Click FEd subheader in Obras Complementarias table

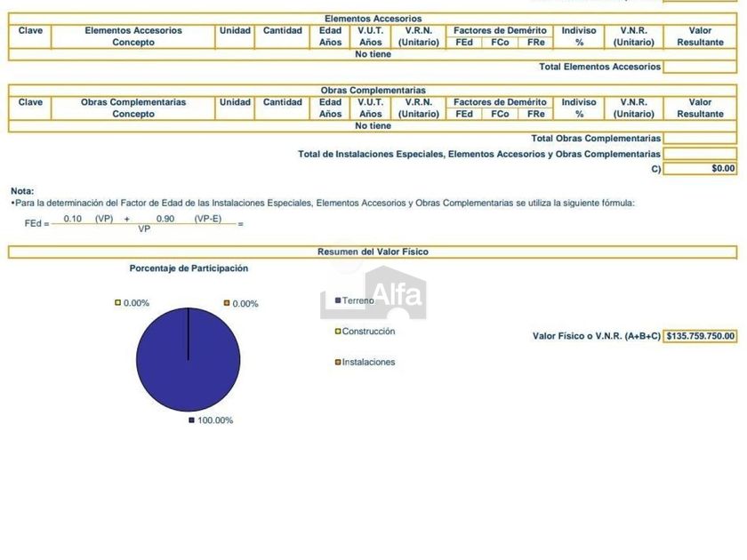[x=463, y=115]
